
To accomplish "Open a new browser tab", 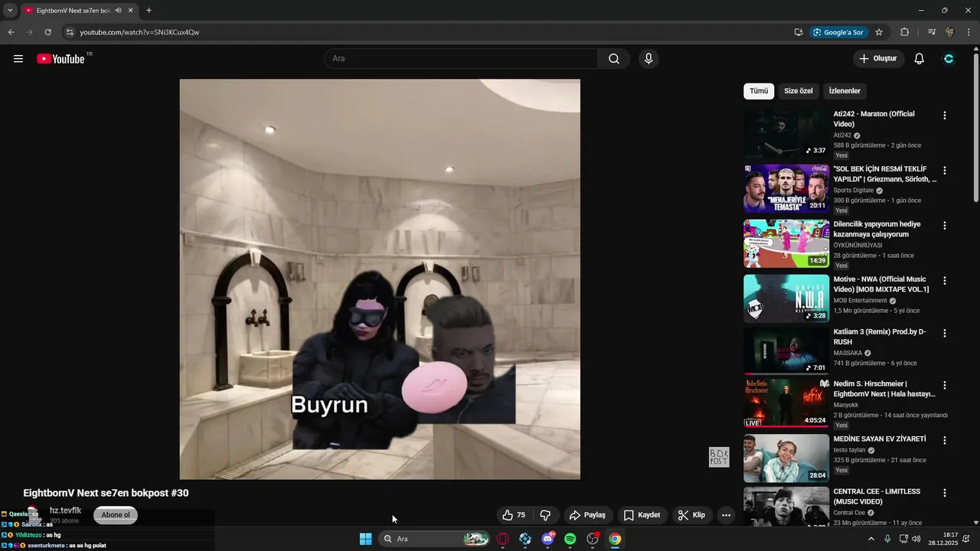I will (149, 11).
